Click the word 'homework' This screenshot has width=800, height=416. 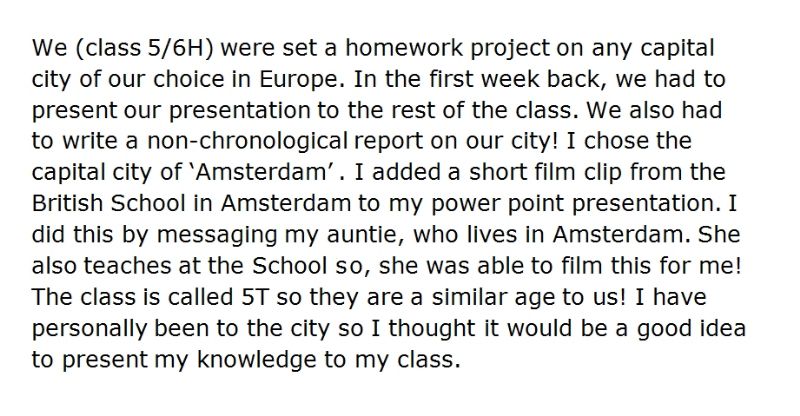pos(404,47)
